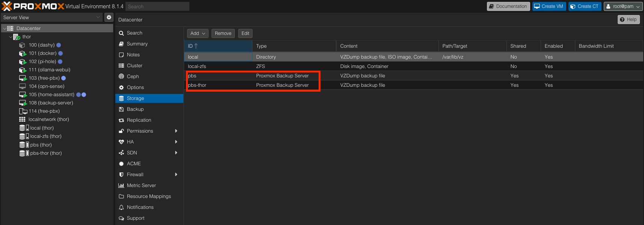Select the 101 (docker) container icon
644x225 pixels.
click(23, 53)
